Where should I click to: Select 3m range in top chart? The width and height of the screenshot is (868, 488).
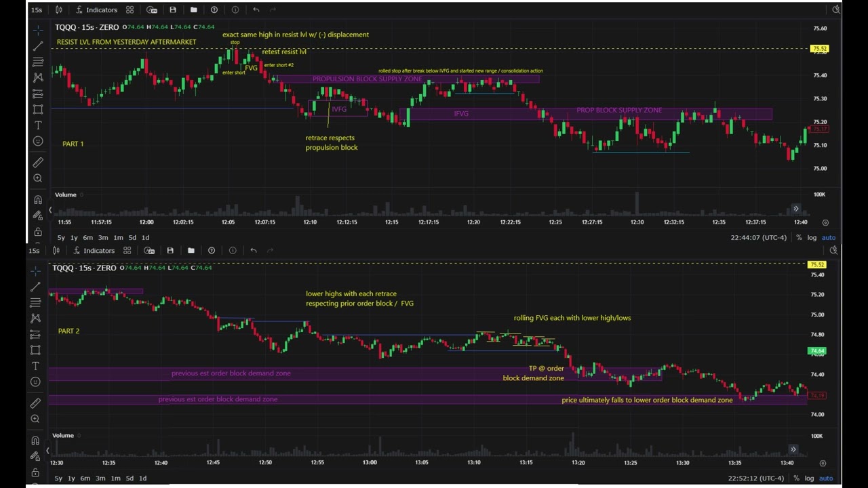(x=103, y=237)
